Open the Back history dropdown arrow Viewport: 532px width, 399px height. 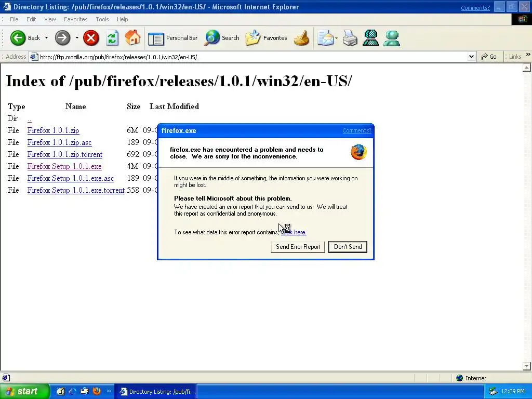pyautogui.click(x=46, y=37)
